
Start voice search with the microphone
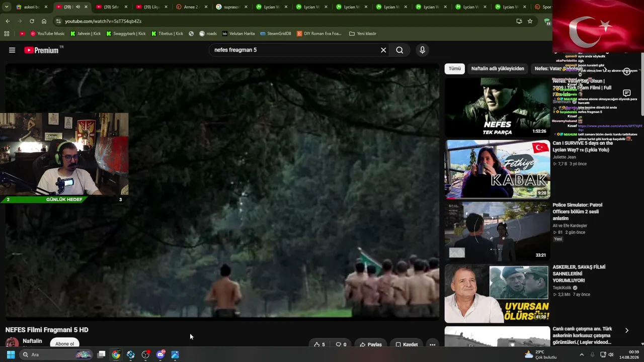click(x=422, y=50)
